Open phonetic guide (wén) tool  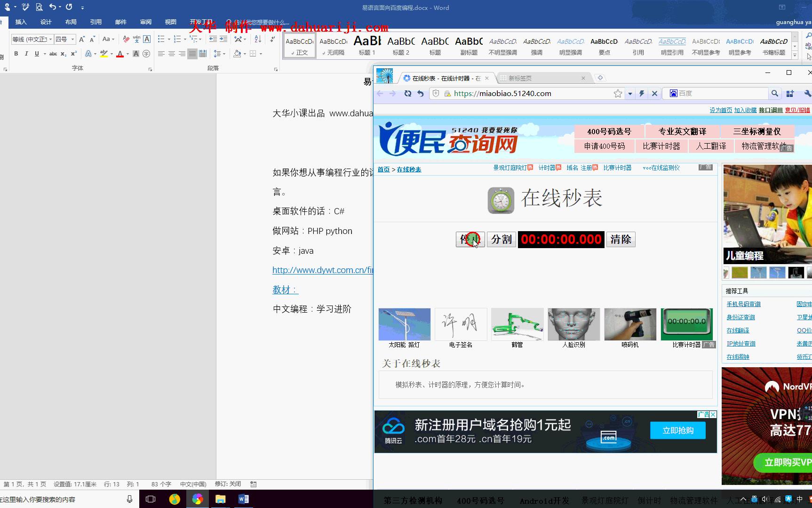pos(136,39)
